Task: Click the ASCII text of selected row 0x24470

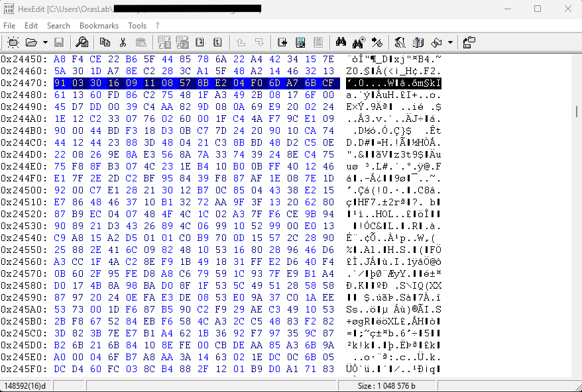Action: click(x=394, y=83)
